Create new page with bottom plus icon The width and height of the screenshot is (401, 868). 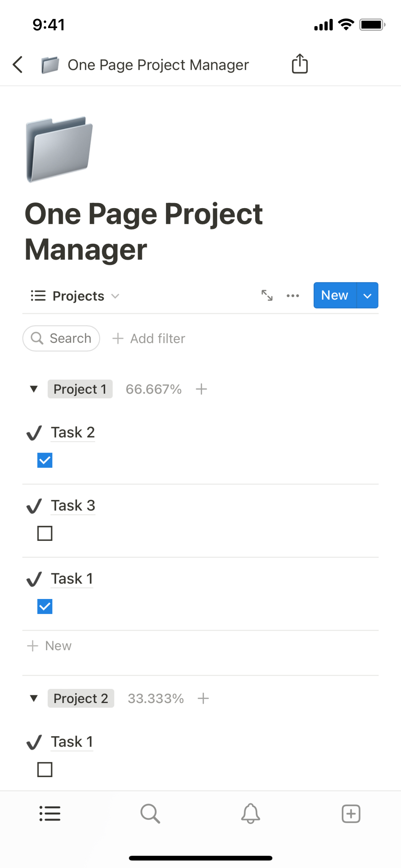(351, 813)
